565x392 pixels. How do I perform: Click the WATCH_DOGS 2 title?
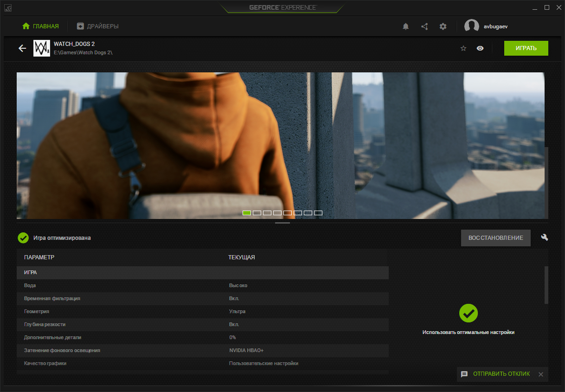[x=74, y=44]
